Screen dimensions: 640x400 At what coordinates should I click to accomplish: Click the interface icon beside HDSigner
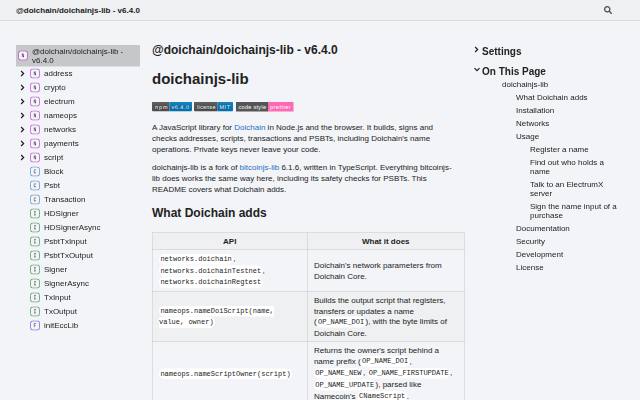(x=35, y=213)
